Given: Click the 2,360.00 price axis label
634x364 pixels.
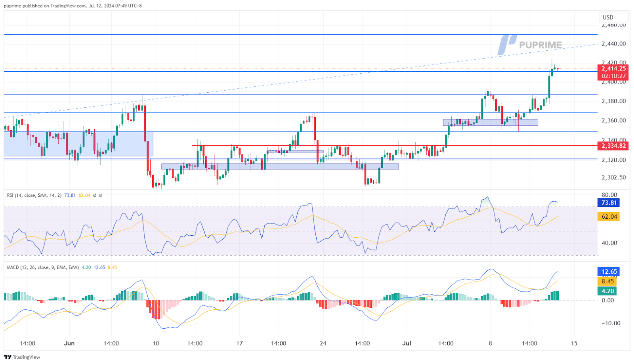Looking at the screenshot, I should (614, 120).
